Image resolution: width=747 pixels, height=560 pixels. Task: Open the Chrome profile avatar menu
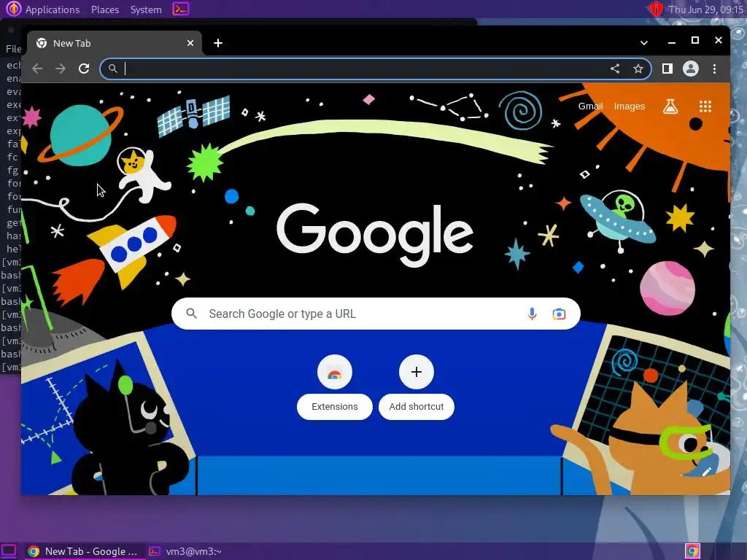[x=691, y=69]
